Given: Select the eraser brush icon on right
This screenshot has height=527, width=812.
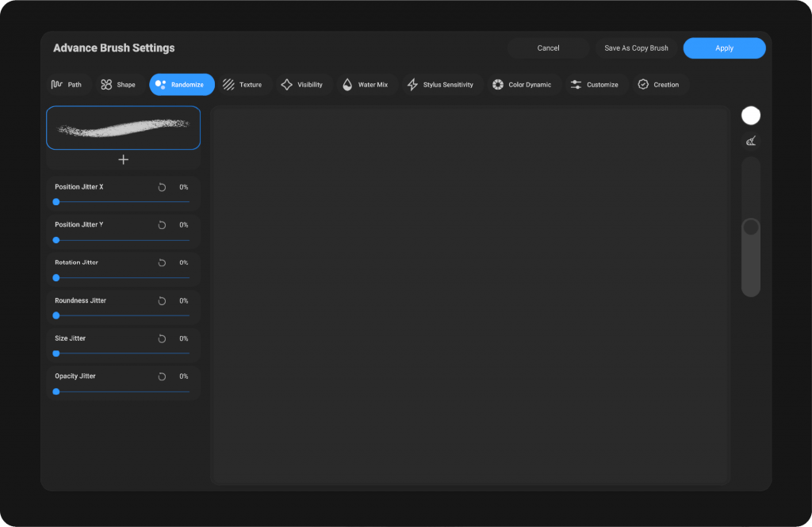Looking at the screenshot, I should [x=750, y=142].
